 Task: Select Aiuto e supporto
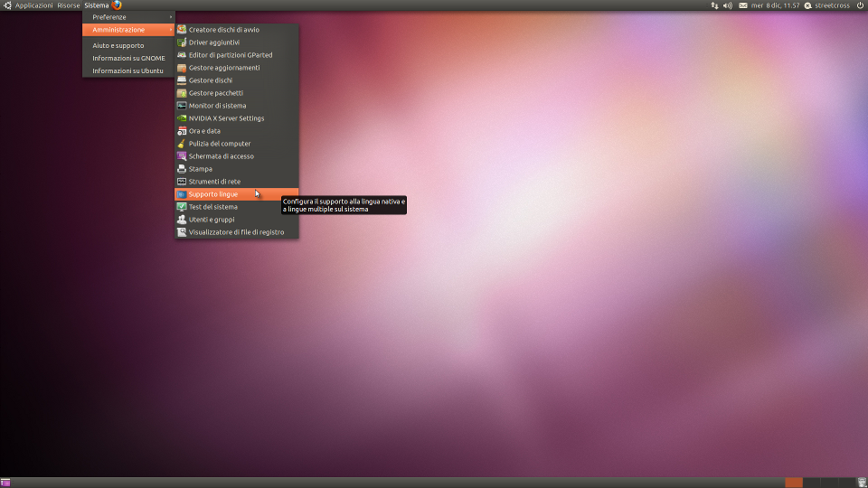coord(118,45)
